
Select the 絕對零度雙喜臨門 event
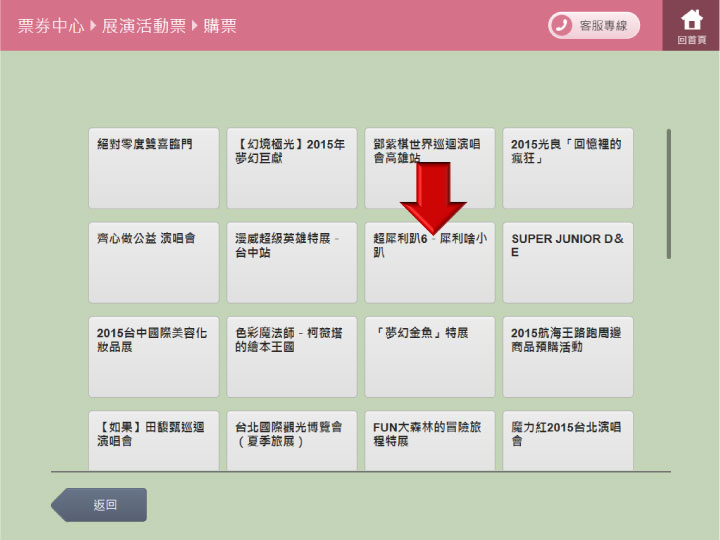point(153,168)
